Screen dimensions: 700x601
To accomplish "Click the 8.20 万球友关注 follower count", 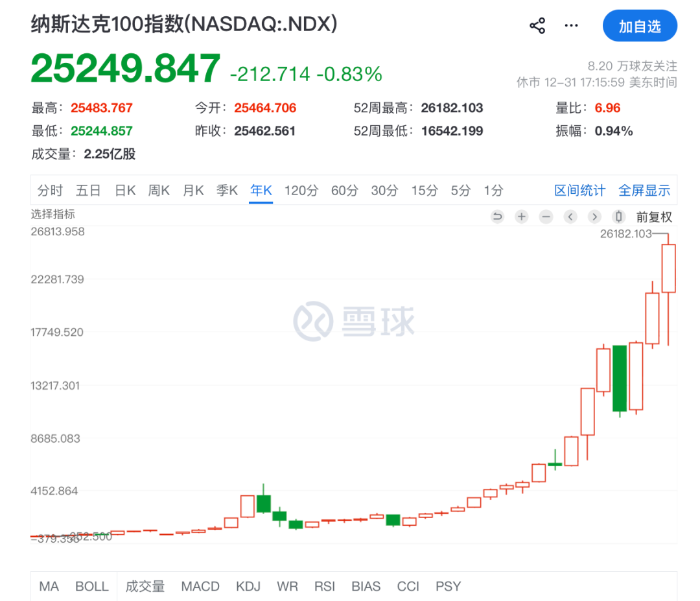I will [x=632, y=66].
